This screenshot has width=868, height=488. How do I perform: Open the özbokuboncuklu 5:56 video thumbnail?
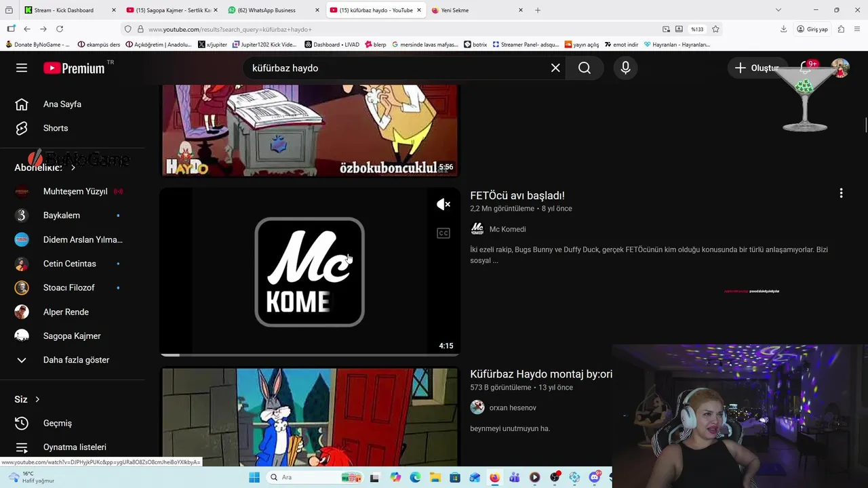(x=310, y=131)
